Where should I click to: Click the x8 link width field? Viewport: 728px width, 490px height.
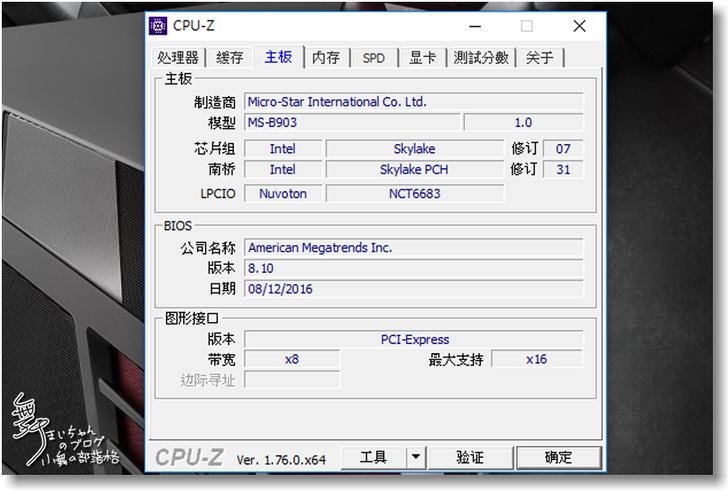[x=292, y=359]
